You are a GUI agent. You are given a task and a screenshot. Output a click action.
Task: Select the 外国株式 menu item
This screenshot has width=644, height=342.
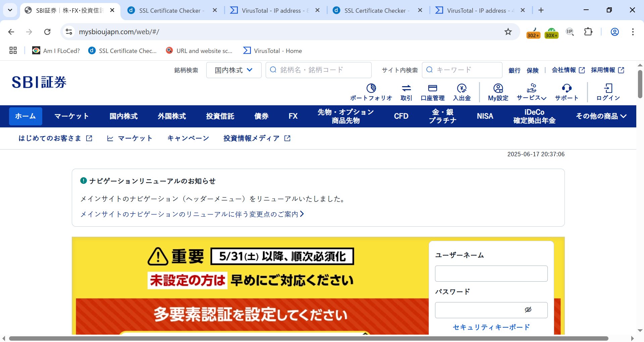(172, 116)
